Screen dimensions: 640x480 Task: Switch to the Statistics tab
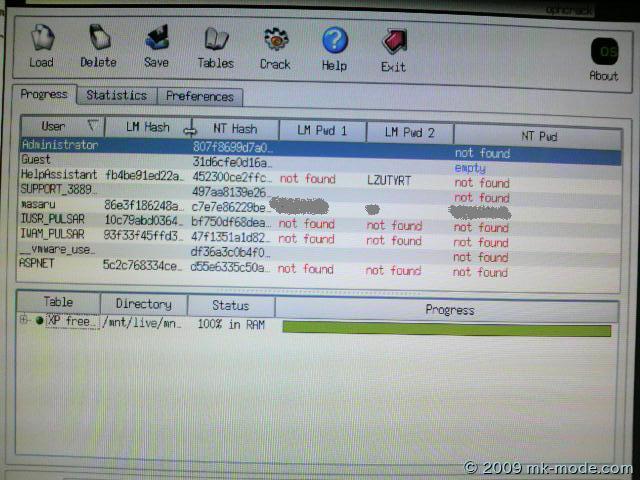point(116,96)
